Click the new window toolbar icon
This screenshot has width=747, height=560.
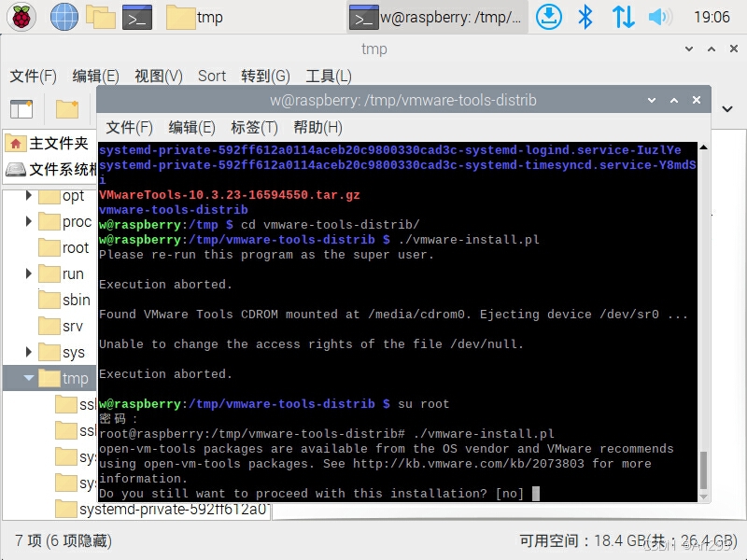point(21,109)
